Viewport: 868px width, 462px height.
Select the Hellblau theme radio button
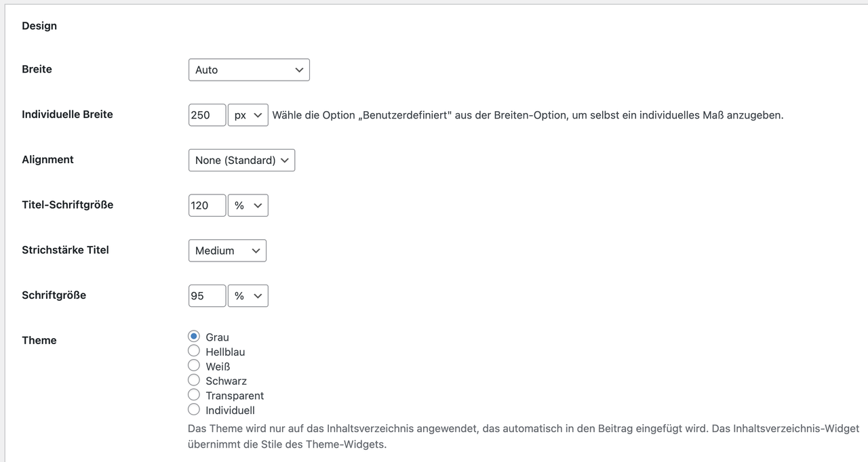194,351
